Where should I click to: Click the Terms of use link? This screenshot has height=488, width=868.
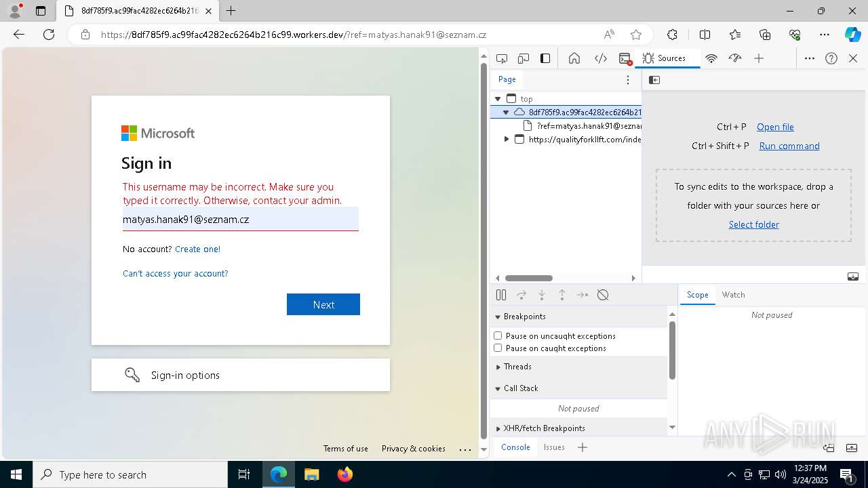click(x=346, y=449)
